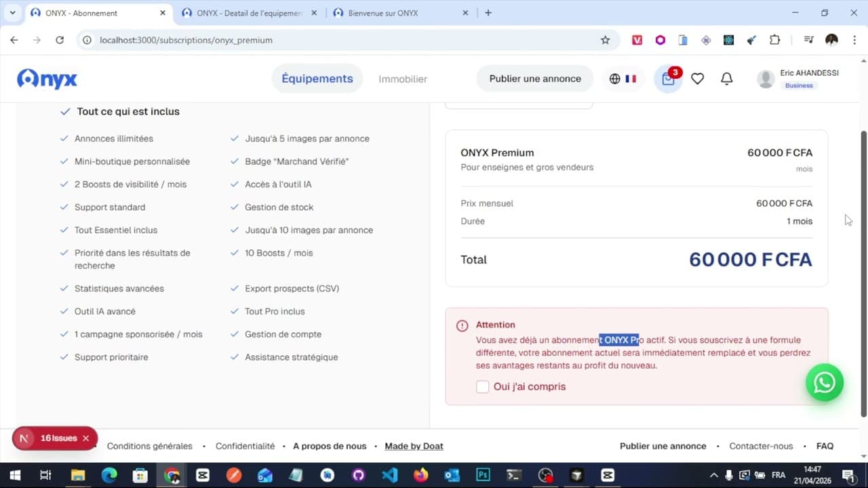Open the shopping bag cart icon
Image resolution: width=868 pixels, height=488 pixels.
[668, 79]
